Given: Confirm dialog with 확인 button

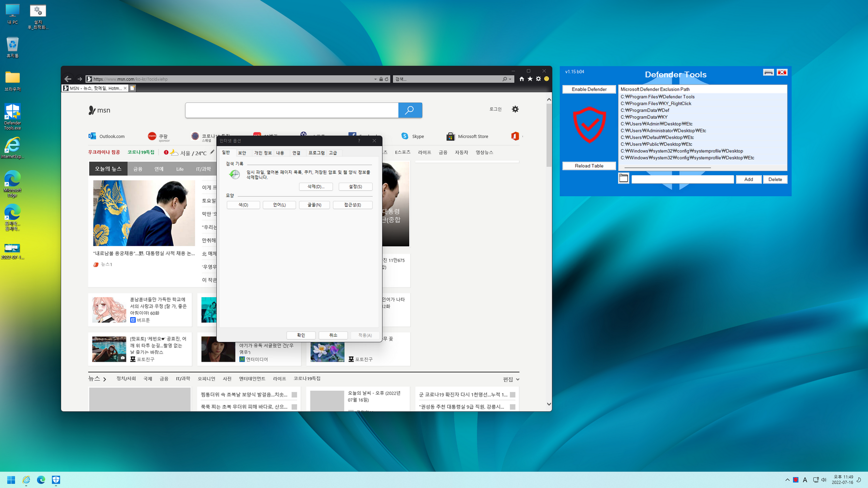Looking at the screenshot, I should [301, 335].
